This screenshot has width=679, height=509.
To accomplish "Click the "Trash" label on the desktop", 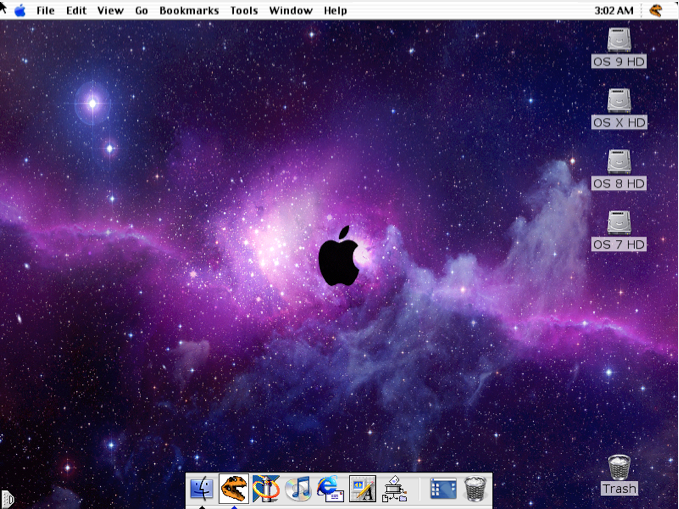I will point(620,489).
